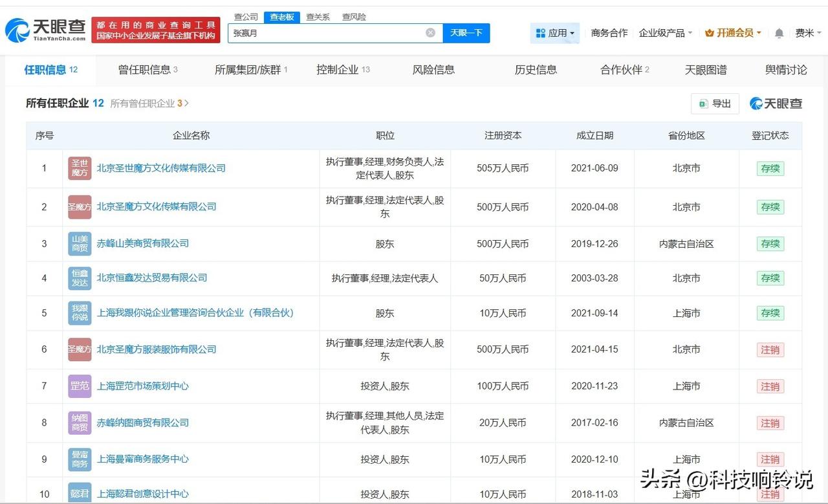Click the 山美商贸 company logo icon
828x504 pixels.
80,244
